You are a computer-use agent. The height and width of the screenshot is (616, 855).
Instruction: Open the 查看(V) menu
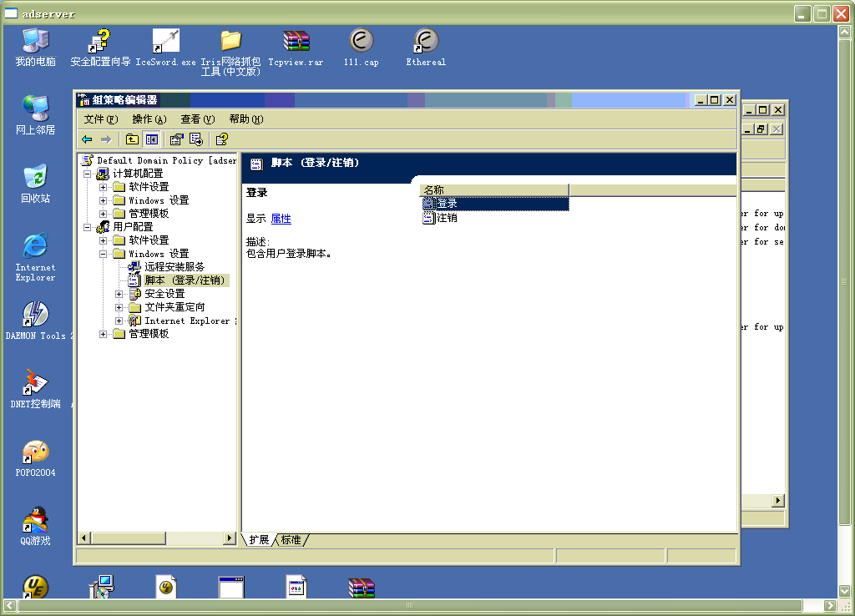(197, 119)
